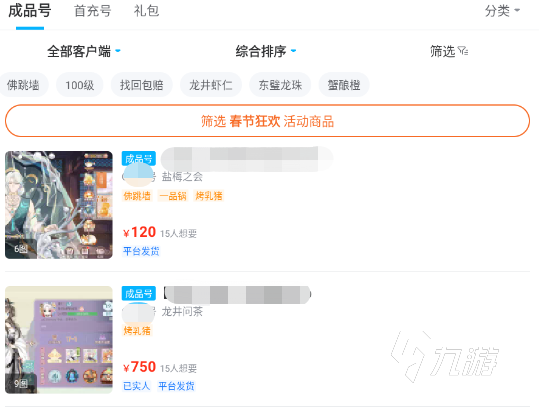Open the 分类 category dropdown
The width and height of the screenshot is (539, 413).
[x=502, y=11]
